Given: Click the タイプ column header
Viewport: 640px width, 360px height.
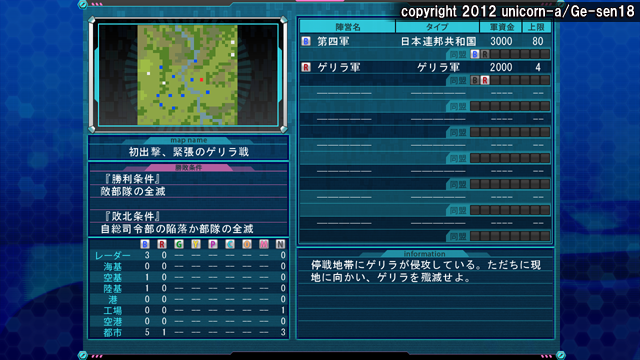Looking at the screenshot, I should (437, 27).
